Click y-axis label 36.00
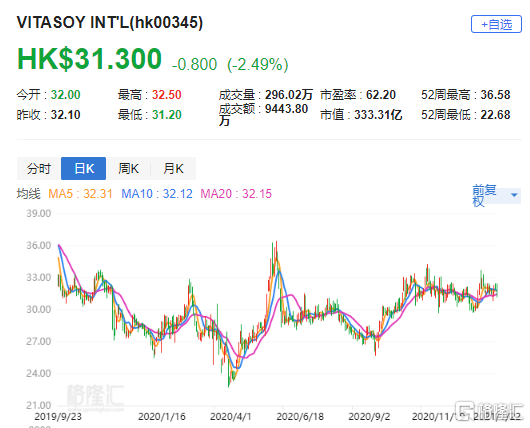The image size is (530, 428). (39, 245)
